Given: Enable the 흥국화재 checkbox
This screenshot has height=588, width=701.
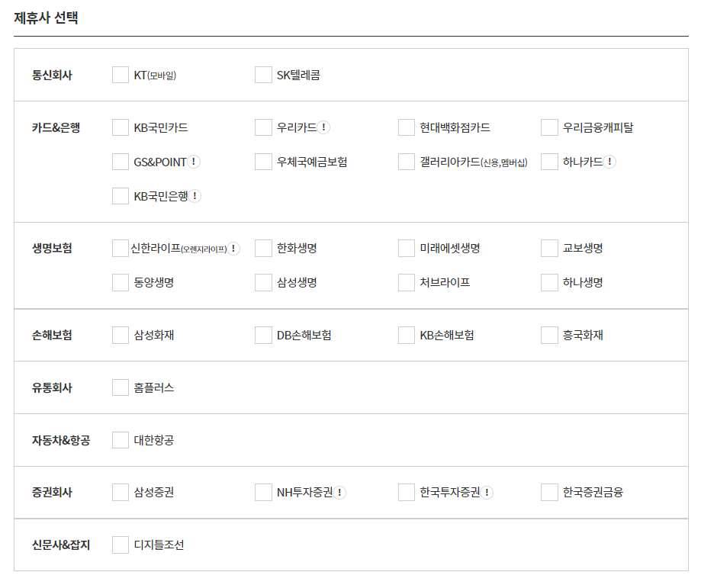Looking at the screenshot, I should click(x=549, y=336).
